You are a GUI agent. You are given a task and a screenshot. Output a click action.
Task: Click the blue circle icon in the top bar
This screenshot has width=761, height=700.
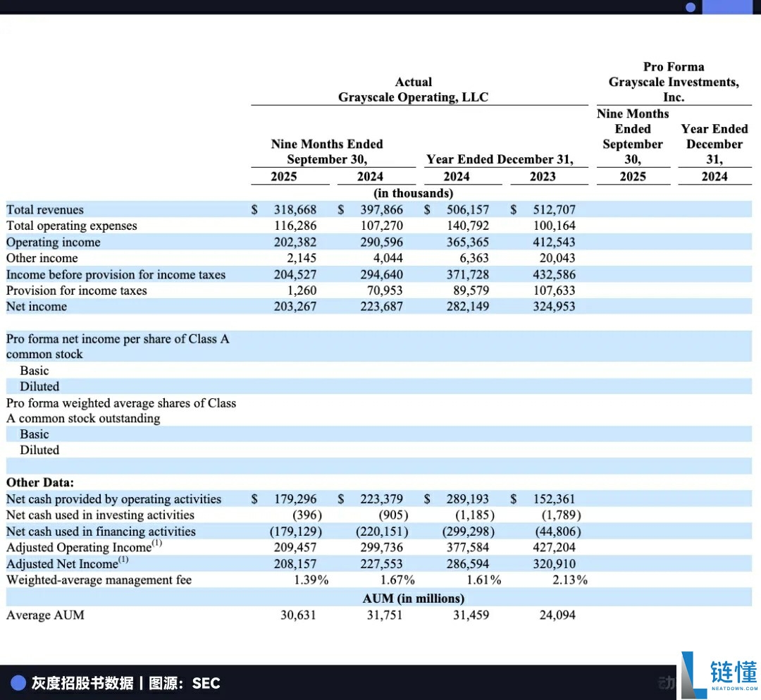pyautogui.click(x=691, y=7)
